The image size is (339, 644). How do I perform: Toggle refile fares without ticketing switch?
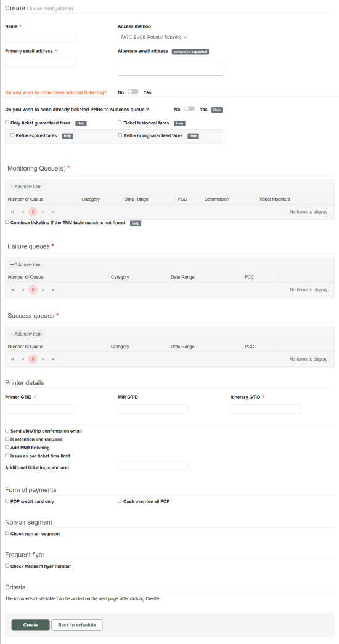point(133,92)
